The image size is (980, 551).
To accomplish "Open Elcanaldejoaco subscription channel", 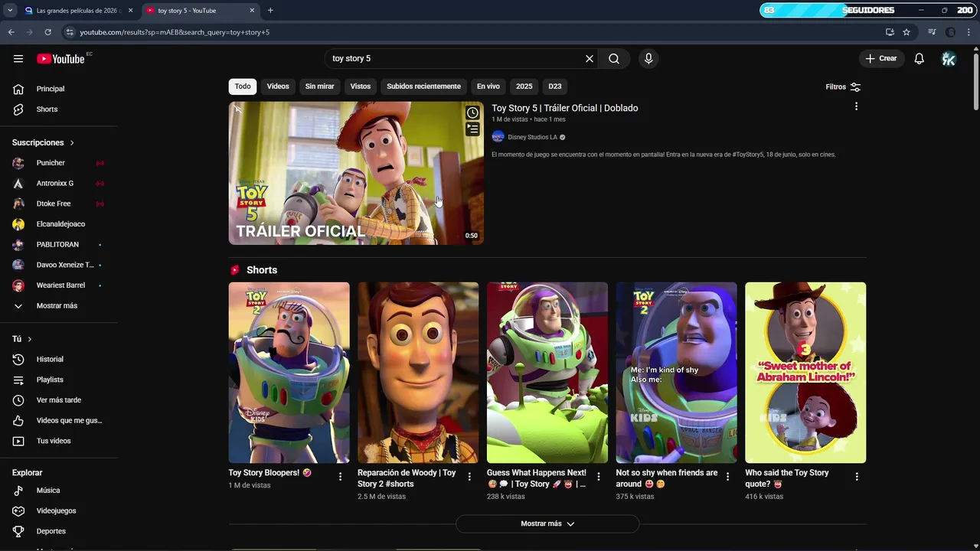I will (59, 224).
